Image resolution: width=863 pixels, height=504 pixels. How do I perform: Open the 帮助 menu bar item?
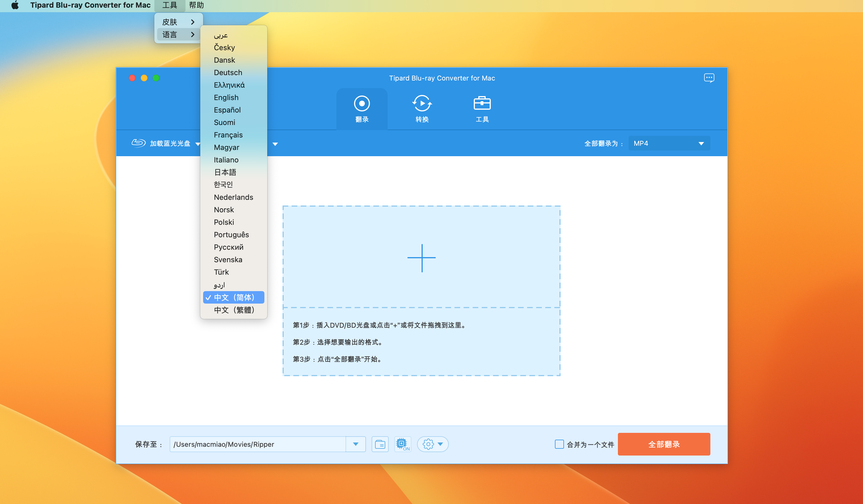[x=196, y=5]
